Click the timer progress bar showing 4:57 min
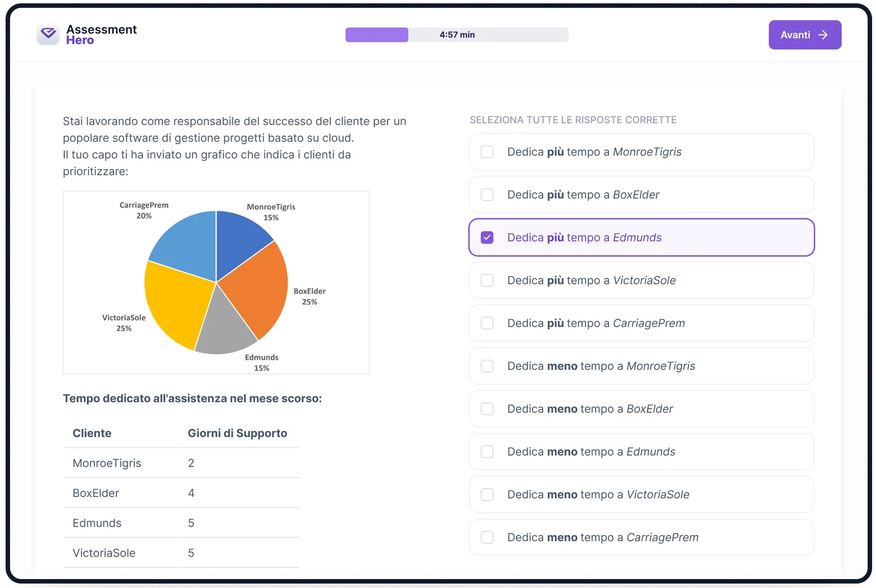This screenshot has height=588, width=876. tap(457, 35)
